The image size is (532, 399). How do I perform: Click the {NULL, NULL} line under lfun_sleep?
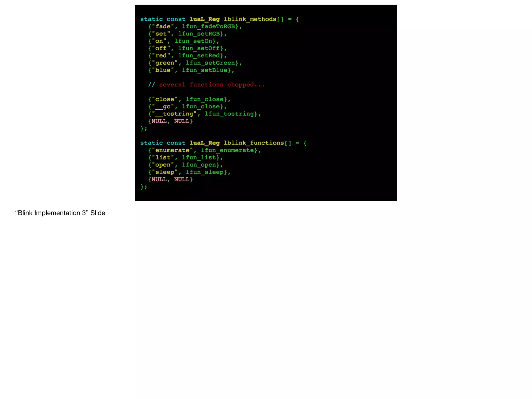[170, 179]
